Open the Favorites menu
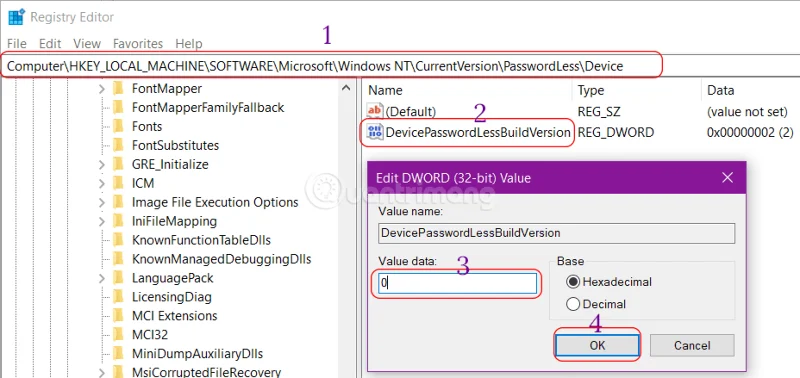Viewport: 800px width, 378px height. (x=138, y=44)
